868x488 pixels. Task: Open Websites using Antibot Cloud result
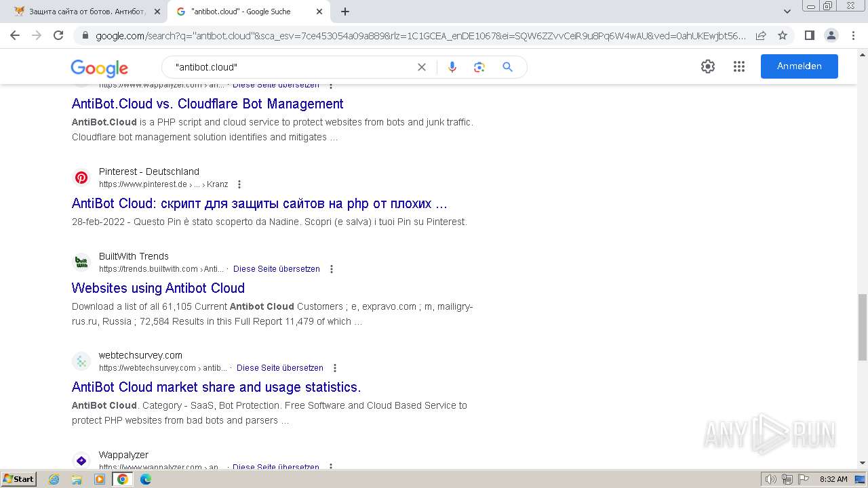pyautogui.click(x=158, y=288)
